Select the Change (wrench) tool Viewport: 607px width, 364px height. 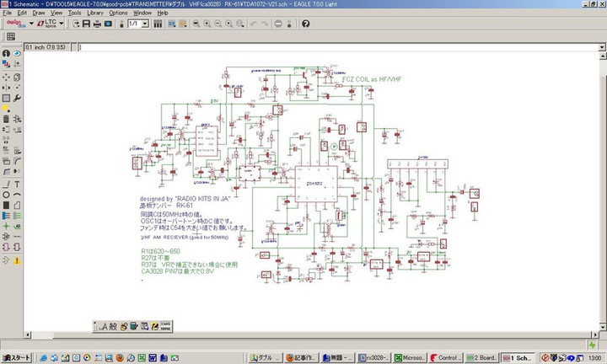pos(18,97)
